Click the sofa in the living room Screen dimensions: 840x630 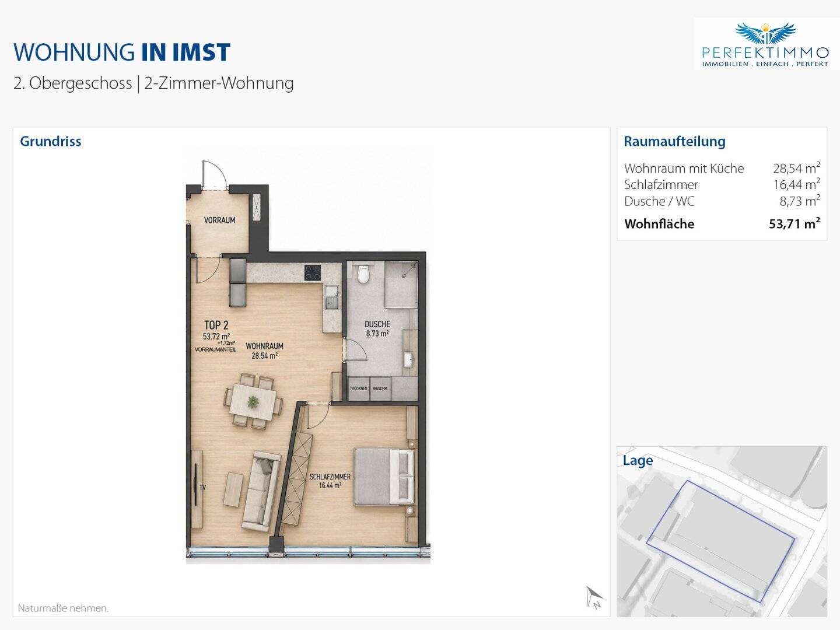[x=262, y=491]
